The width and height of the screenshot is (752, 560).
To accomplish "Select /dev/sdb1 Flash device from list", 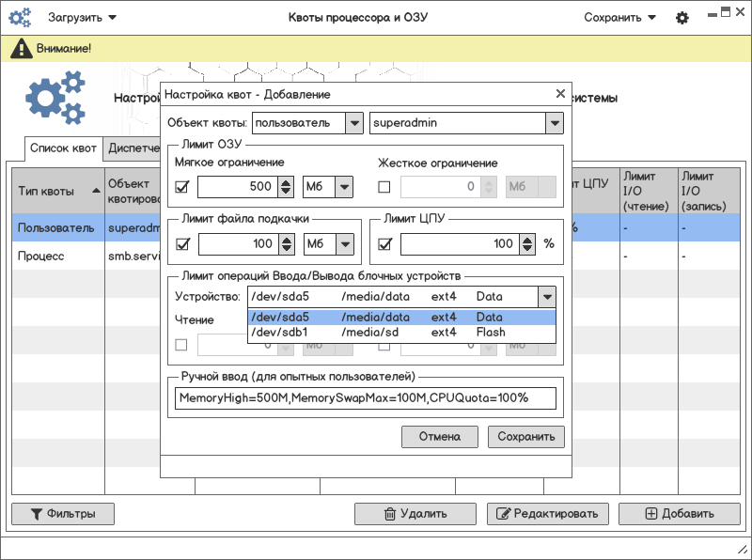I will pyautogui.click(x=401, y=332).
